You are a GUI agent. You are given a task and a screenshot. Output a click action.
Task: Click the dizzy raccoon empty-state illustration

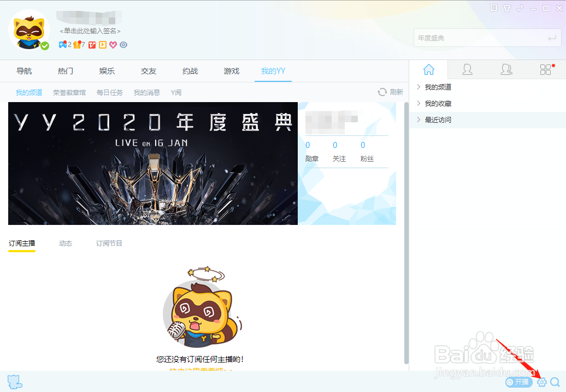(202, 307)
